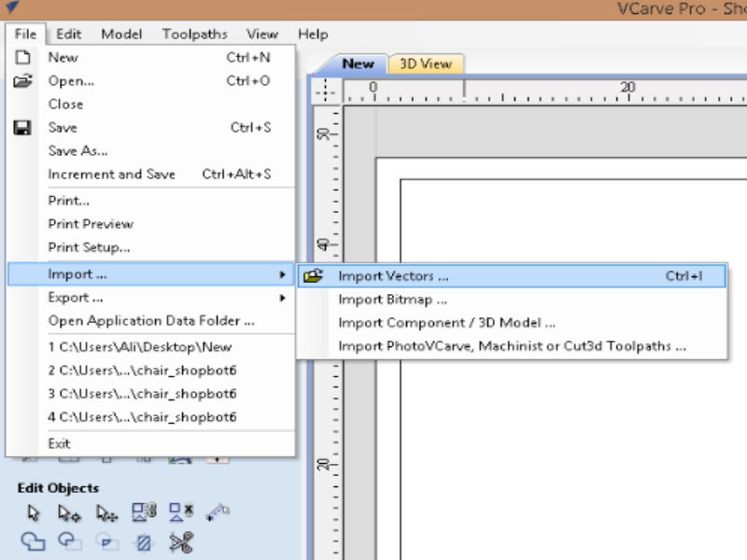The height and width of the screenshot is (560, 747).
Task: Choose Exit from the File menu
Action: [x=150, y=443]
